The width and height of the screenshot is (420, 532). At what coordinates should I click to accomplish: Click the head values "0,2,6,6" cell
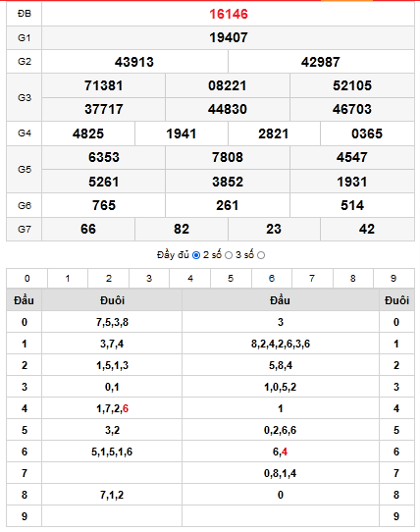tap(281, 430)
